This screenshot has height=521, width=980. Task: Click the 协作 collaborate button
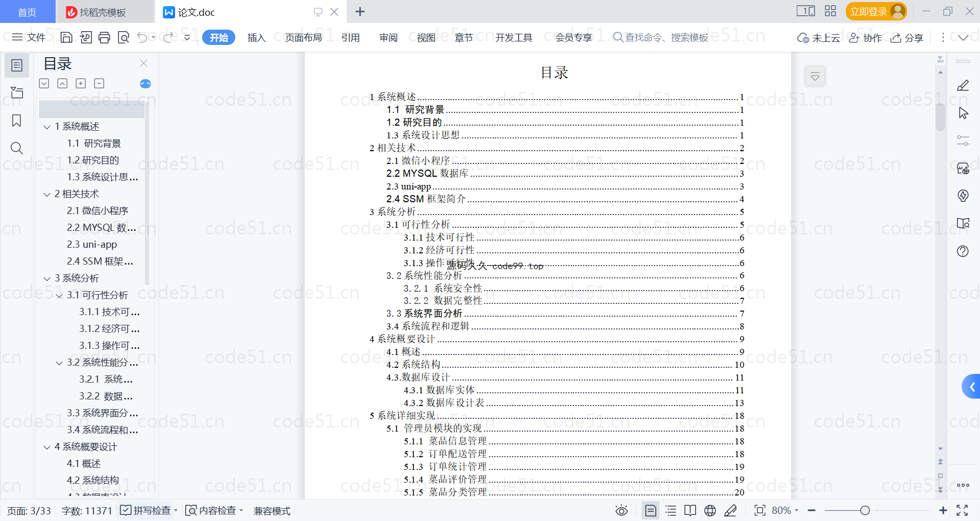tap(866, 38)
